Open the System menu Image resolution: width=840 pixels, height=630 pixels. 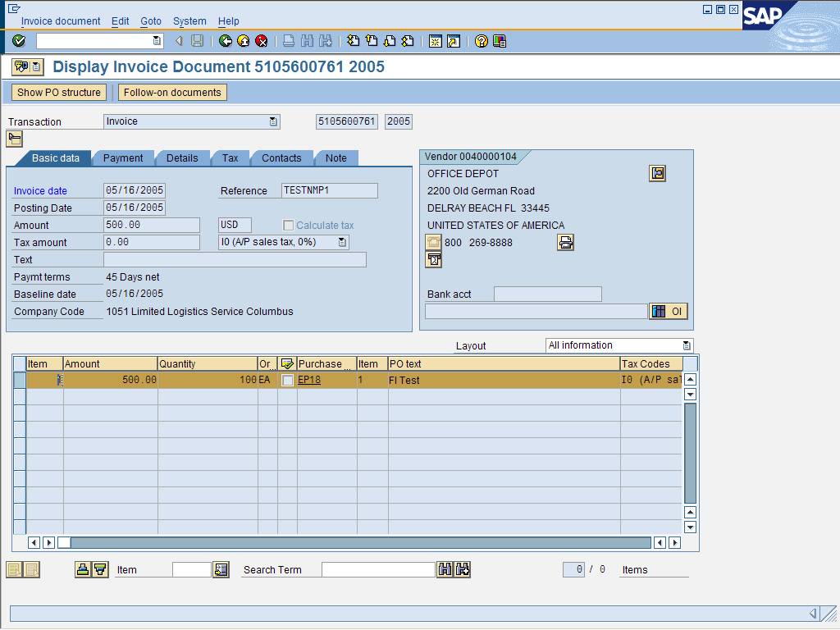(189, 21)
